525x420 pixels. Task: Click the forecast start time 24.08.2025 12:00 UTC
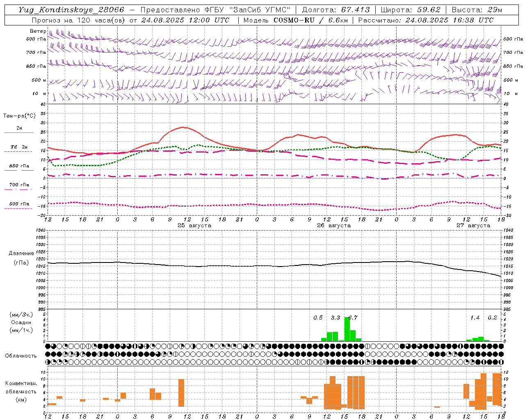[185, 20]
